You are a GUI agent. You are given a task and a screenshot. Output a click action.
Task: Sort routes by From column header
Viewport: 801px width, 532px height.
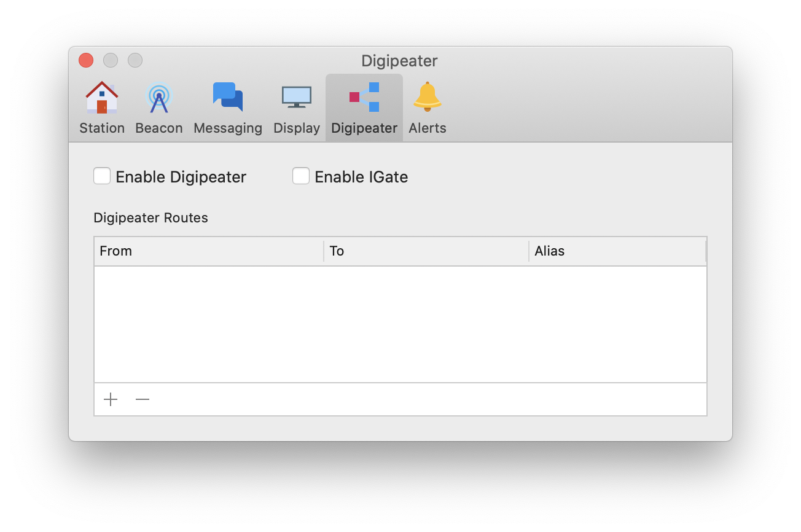[x=209, y=251]
